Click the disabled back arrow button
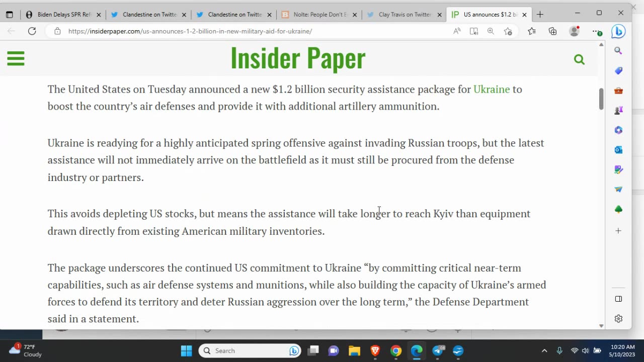The width and height of the screenshot is (644, 362). [11, 31]
